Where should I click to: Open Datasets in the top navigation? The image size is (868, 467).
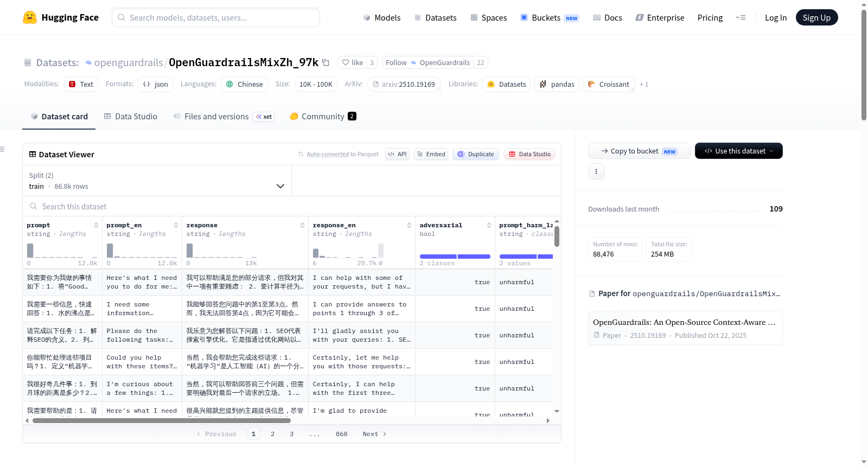coord(435,17)
